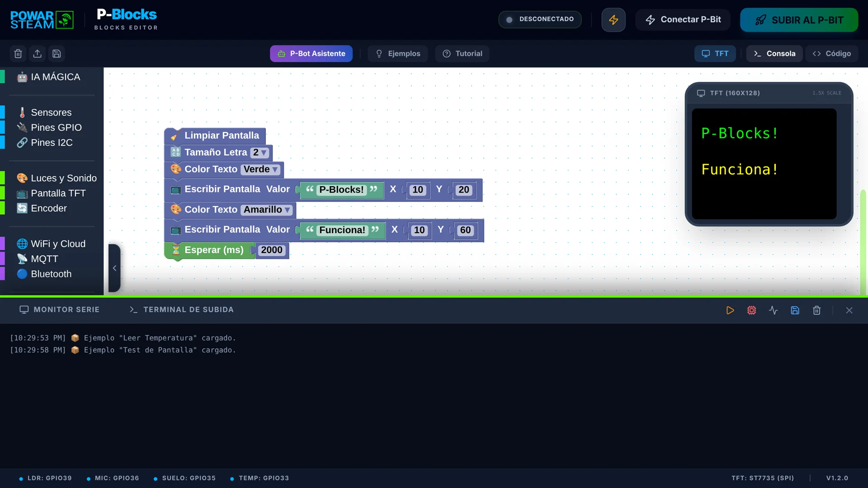The width and height of the screenshot is (868, 488).
Task: Click the trash icon in top toolbar
Action: tap(18, 54)
